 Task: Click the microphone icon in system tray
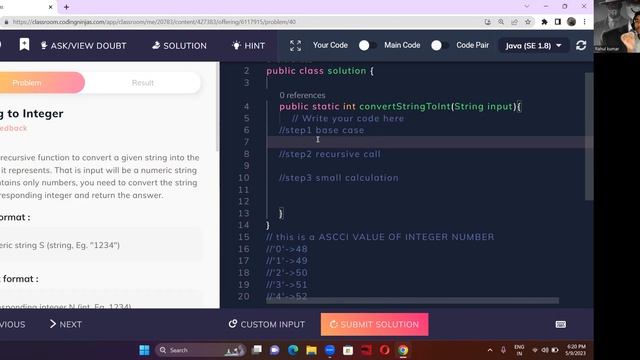click(x=503, y=350)
